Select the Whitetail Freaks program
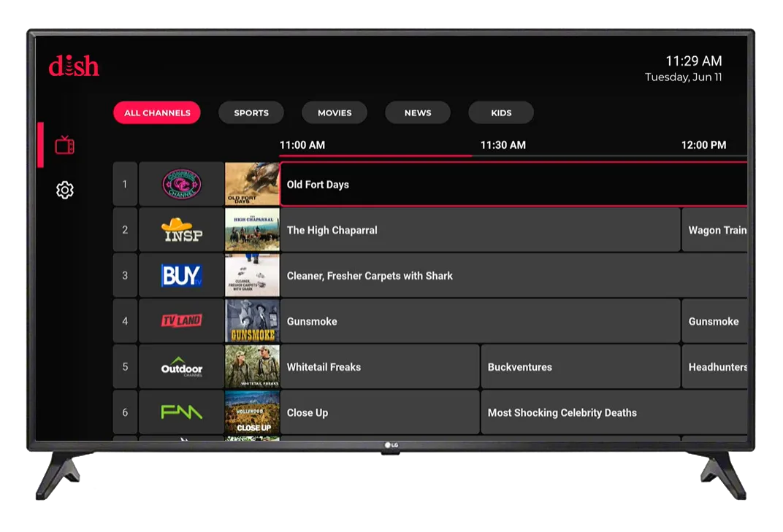783x532 pixels. [x=380, y=367]
